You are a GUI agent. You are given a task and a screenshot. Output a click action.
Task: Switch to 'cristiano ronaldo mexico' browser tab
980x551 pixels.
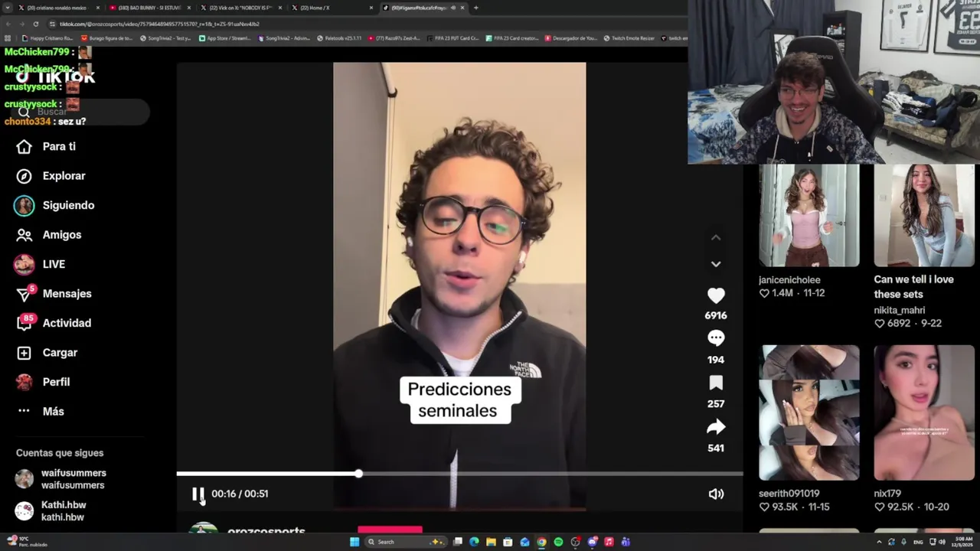point(57,8)
